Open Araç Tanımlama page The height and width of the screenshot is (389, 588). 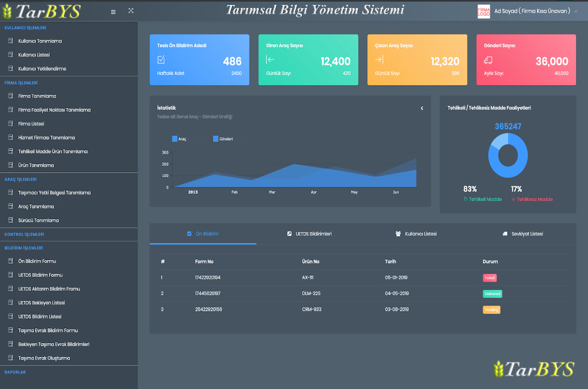[x=36, y=207]
